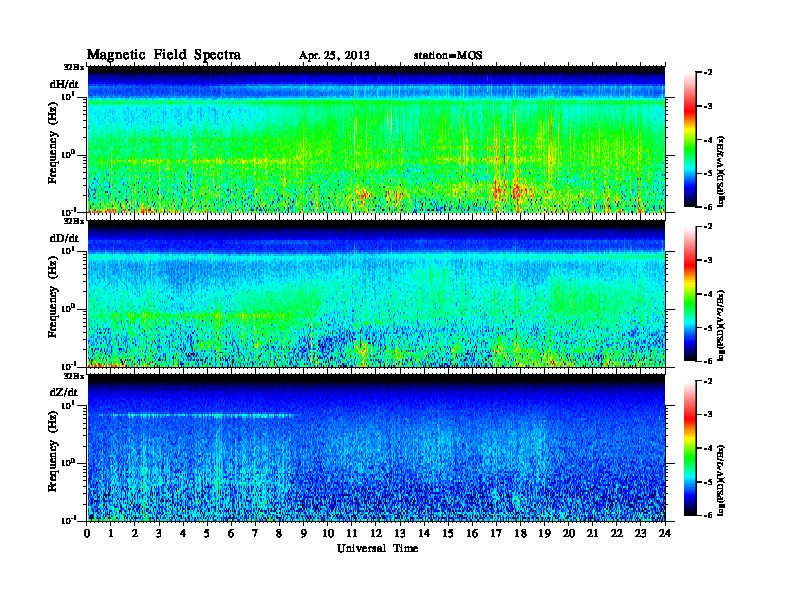Viewport: 792px width, 612px height.
Task: Click the '-2' value on dZ/dt color bar
Action: point(708,381)
